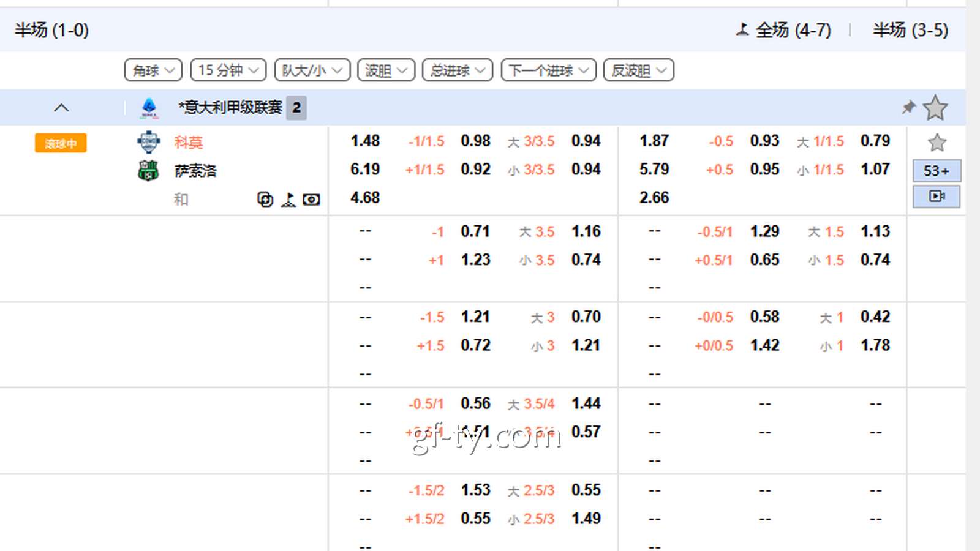The image size is (980, 551).
Task: Collapse the 意大利甲级联赛 section with the chevron
Action: coord(61,108)
